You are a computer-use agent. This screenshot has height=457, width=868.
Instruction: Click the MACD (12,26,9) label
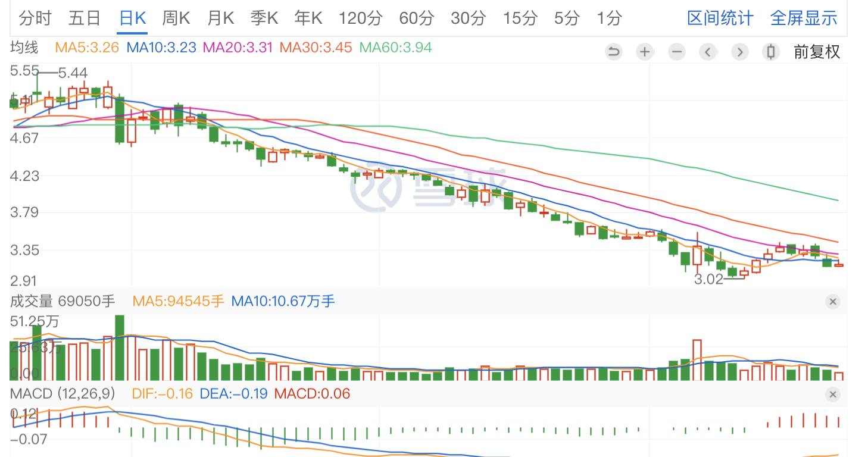(63, 394)
